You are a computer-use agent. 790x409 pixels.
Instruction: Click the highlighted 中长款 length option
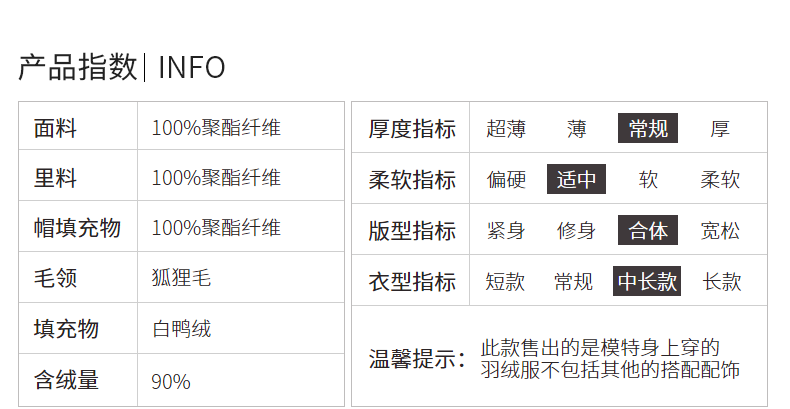647,282
